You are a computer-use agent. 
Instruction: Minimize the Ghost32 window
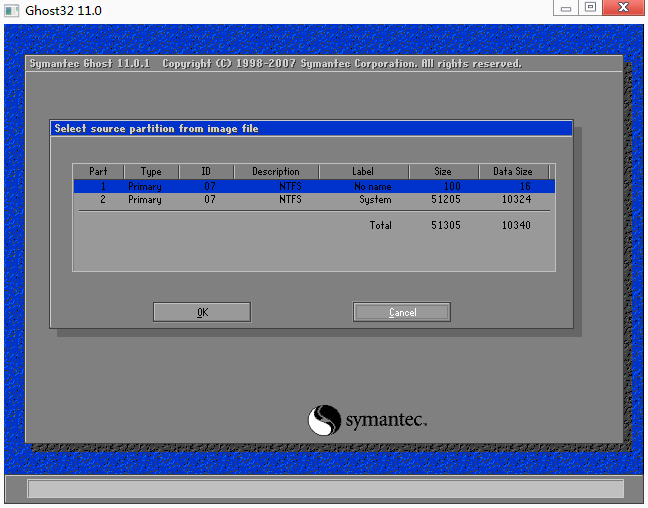pos(566,8)
